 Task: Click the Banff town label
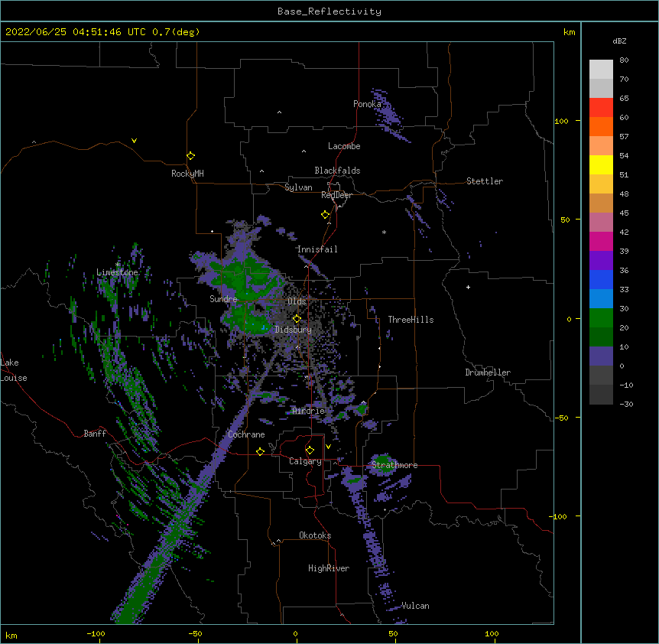pyautogui.click(x=95, y=434)
